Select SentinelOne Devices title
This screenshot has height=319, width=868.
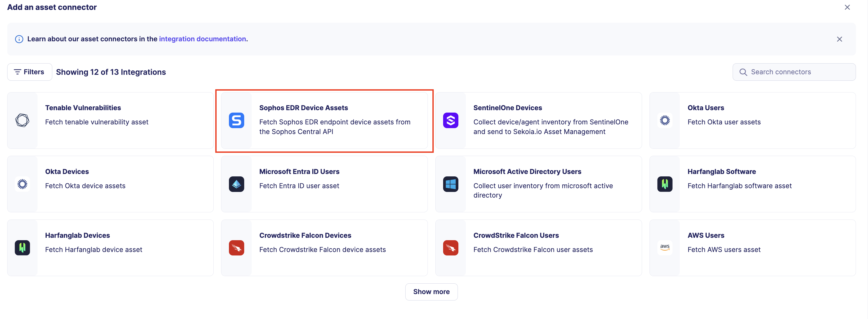(507, 108)
